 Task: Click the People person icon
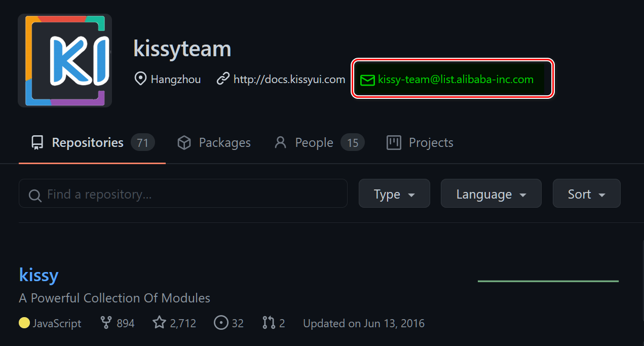tap(280, 143)
